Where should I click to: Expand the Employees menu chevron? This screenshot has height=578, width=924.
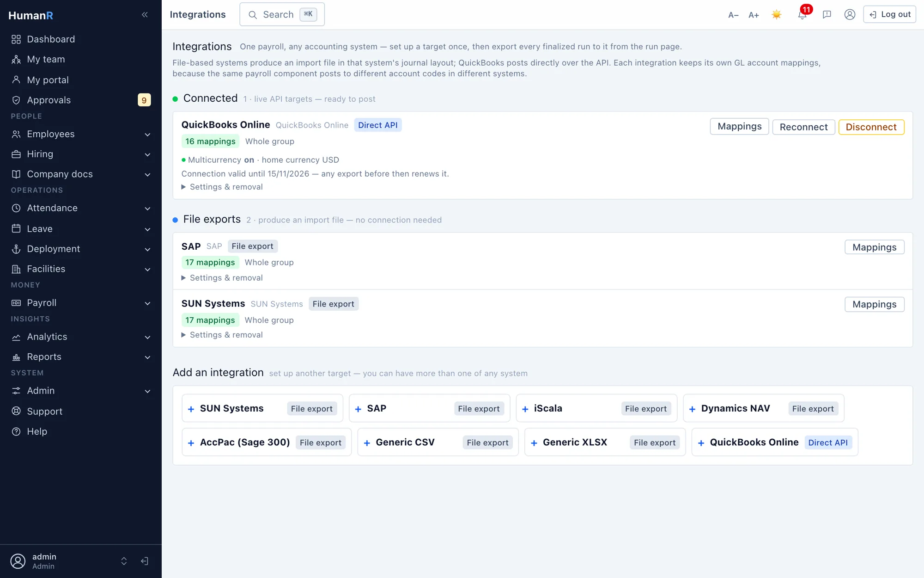pyautogui.click(x=147, y=135)
